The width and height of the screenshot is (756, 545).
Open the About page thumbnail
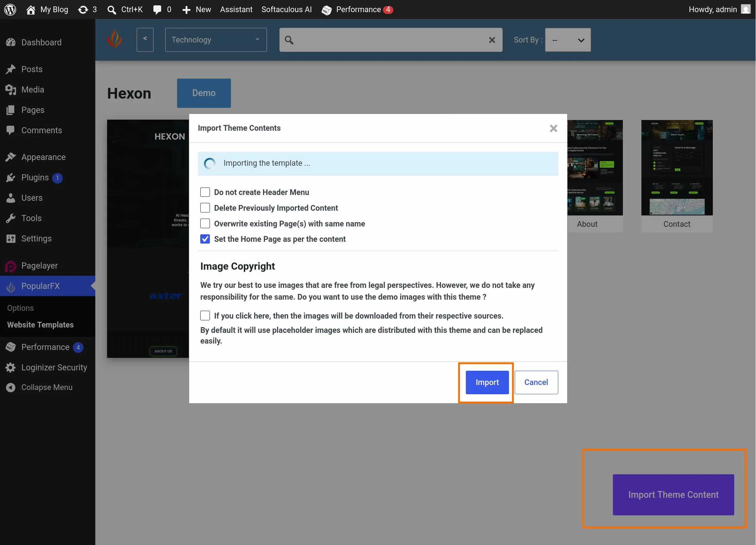pos(595,168)
